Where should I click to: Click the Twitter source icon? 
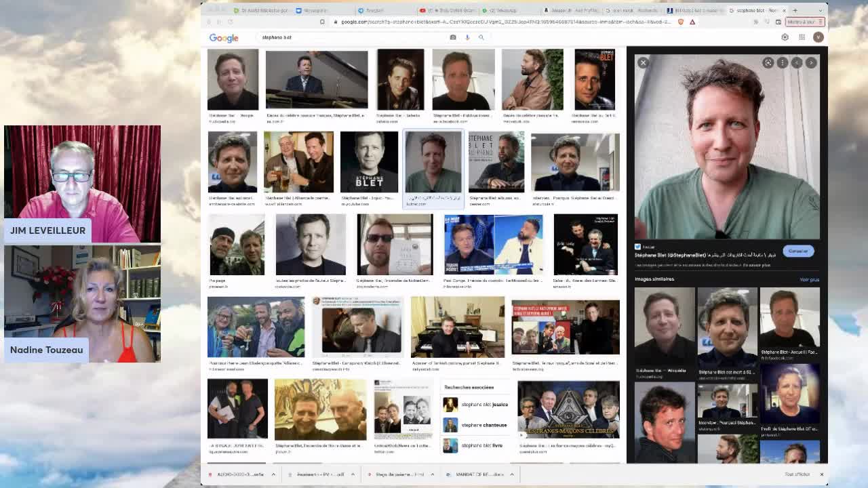637,247
